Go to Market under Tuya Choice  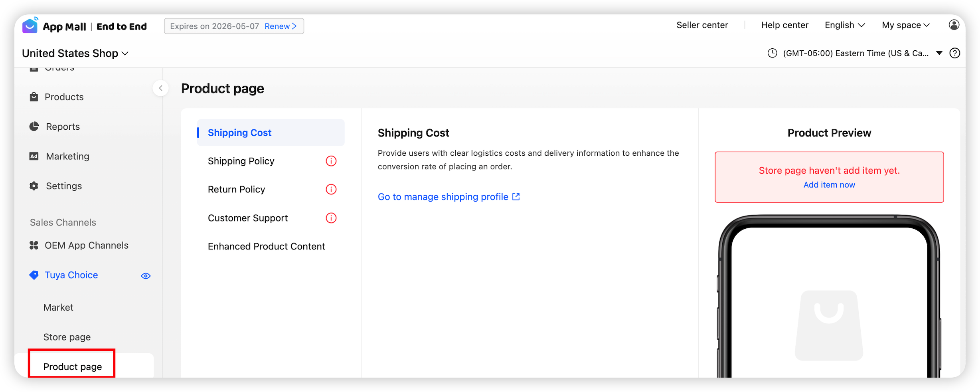(58, 307)
